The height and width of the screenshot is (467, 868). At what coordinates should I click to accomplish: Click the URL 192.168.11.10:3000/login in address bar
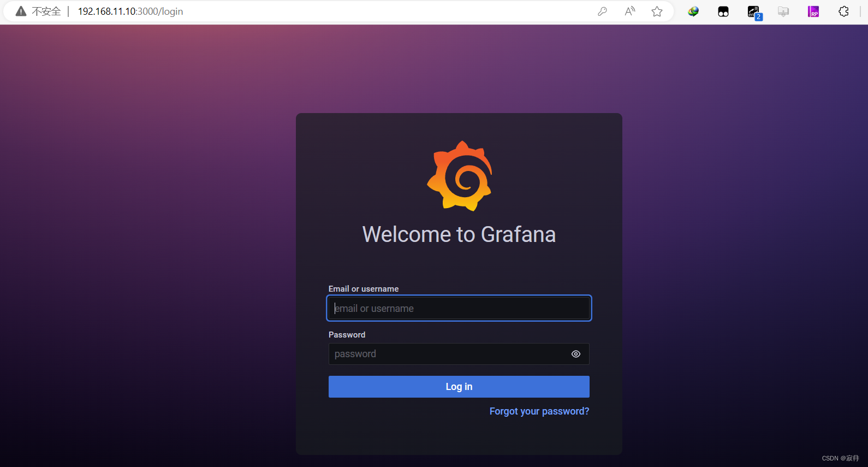130,11
